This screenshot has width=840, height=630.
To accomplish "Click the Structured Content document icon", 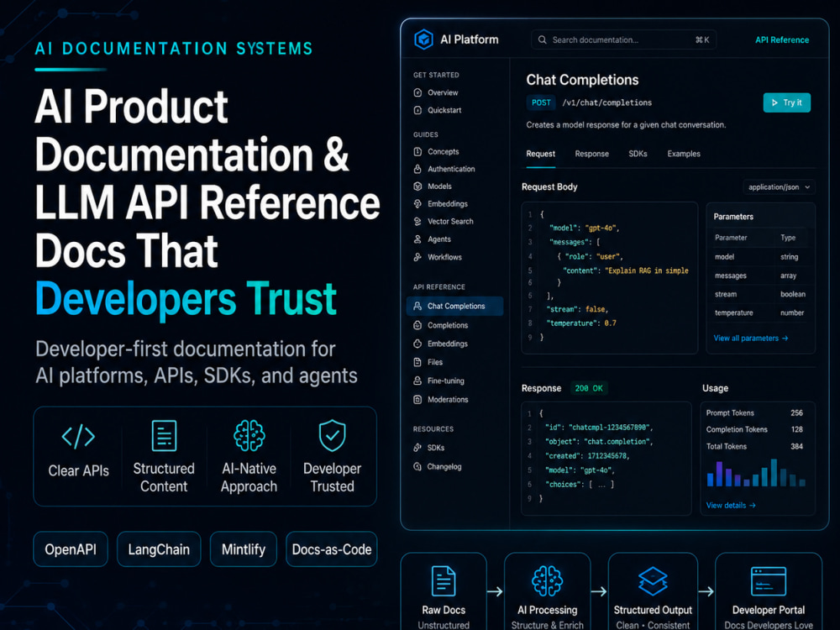I will [x=164, y=435].
